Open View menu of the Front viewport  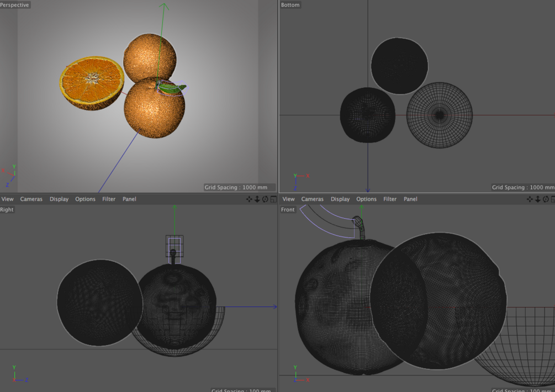tap(288, 199)
